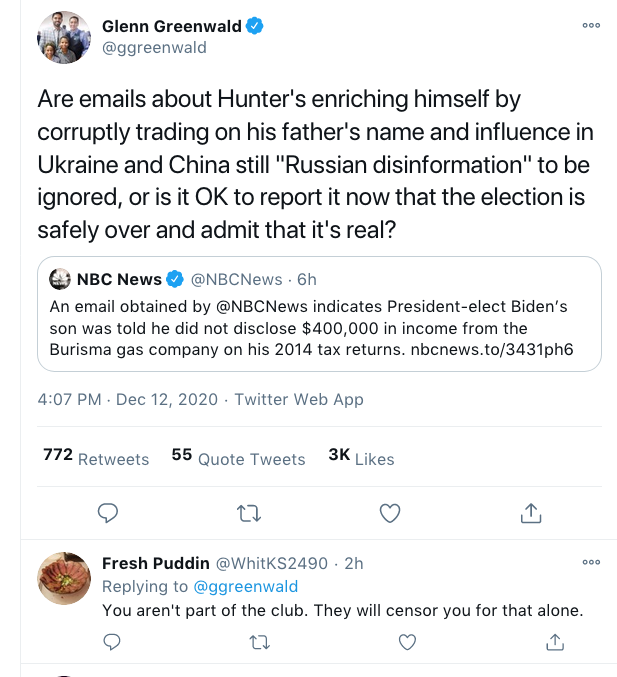The image size is (617, 677).
Task: Reply to Glenn Greenwald's main tweet
Action: 108,513
